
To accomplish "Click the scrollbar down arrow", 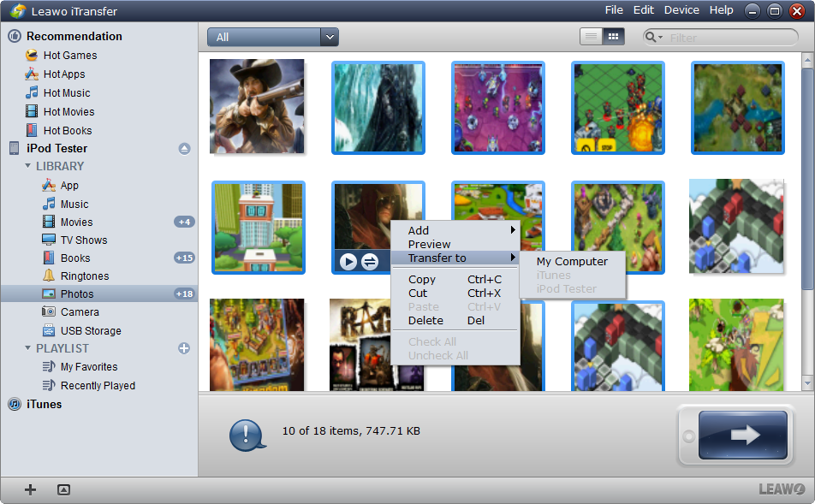I will click(x=807, y=383).
